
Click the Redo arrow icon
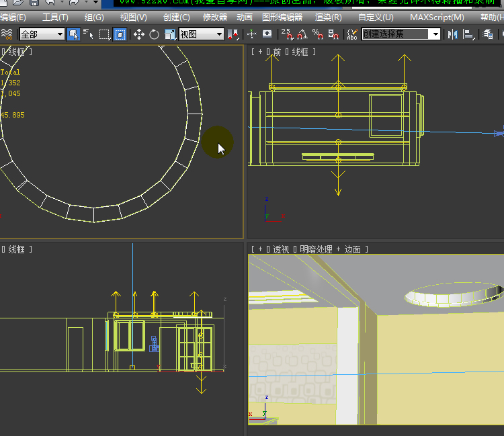tap(74, 3)
